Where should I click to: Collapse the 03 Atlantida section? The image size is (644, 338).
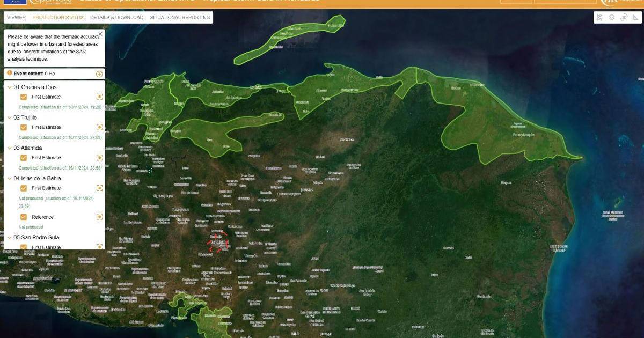10,148
